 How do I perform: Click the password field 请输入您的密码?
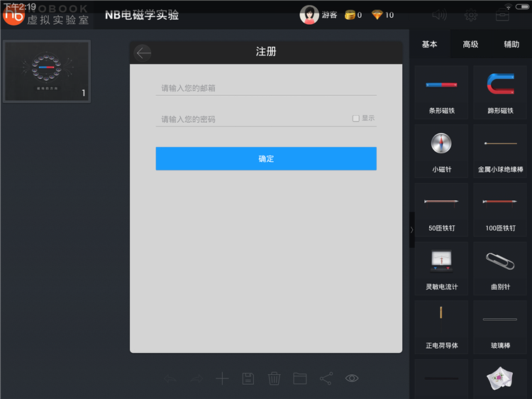[253, 119]
